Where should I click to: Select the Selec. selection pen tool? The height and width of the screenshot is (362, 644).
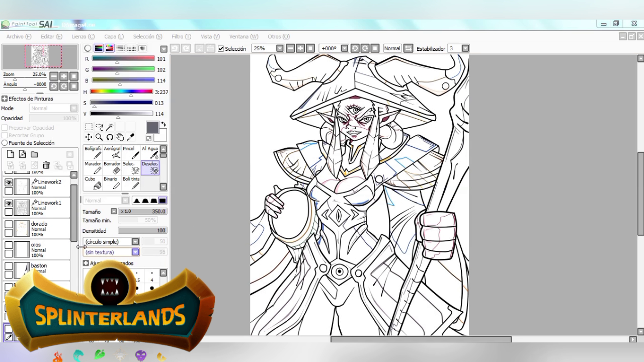point(131,168)
